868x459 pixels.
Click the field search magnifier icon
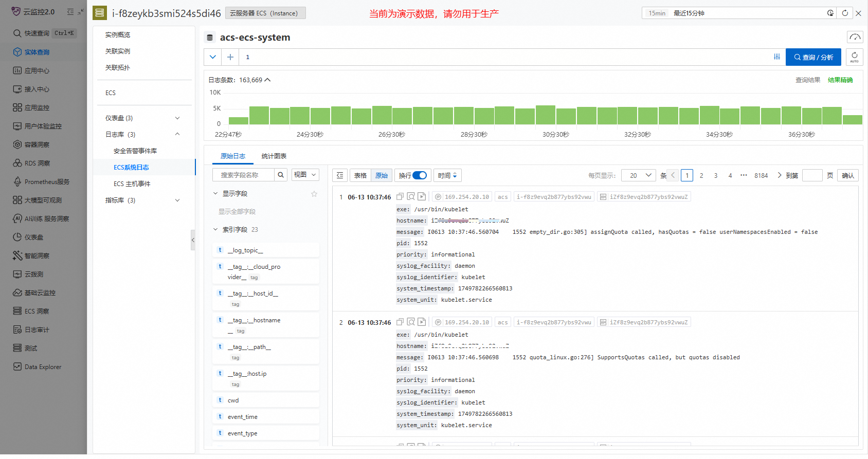[281, 175]
